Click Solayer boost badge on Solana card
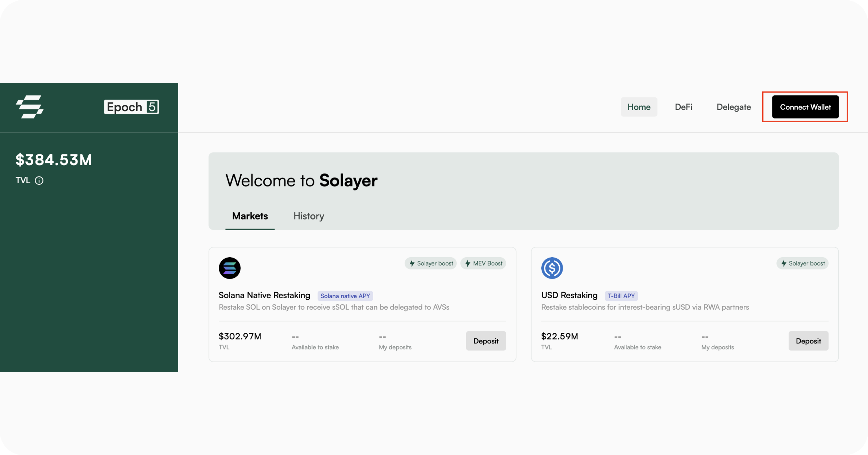The height and width of the screenshot is (455, 868). pyautogui.click(x=431, y=263)
